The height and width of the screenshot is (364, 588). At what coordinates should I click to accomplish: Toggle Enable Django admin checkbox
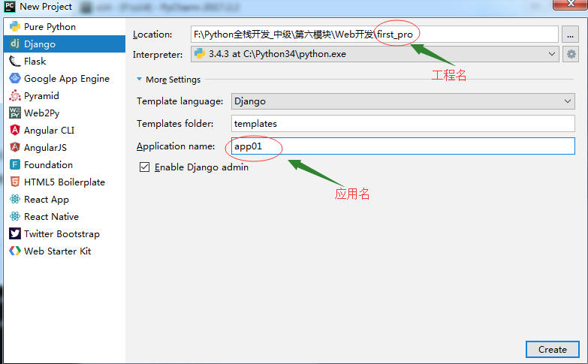tap(144, 167)
